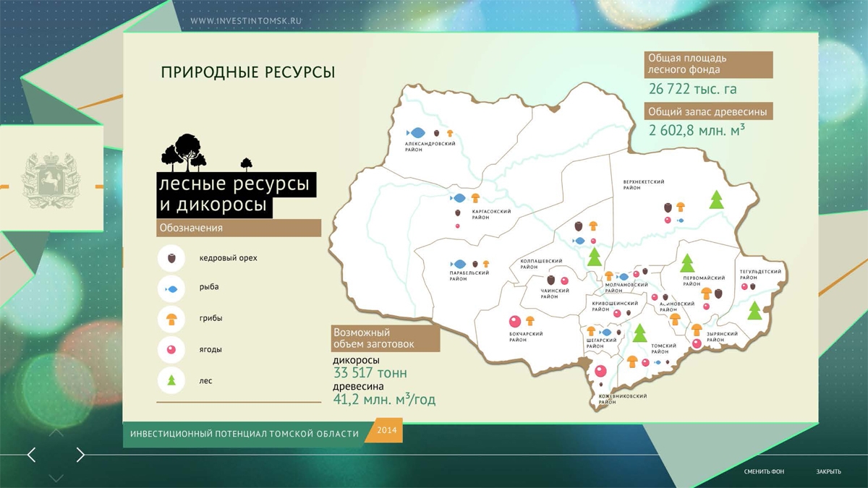Click the рыба fish legend icon
The width and height of the screenshot is (868, 488).
(x=171, y=289)
